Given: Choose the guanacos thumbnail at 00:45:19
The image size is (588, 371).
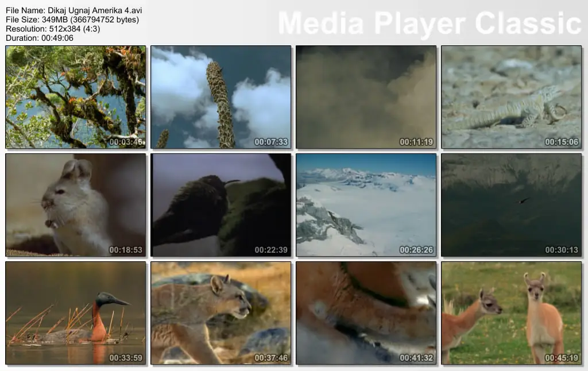Looking at the screenshot, I should (x=512, y=313).
